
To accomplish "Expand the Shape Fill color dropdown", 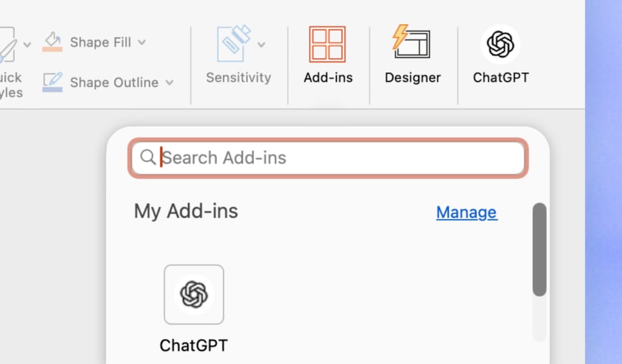I will pos(142,42).
